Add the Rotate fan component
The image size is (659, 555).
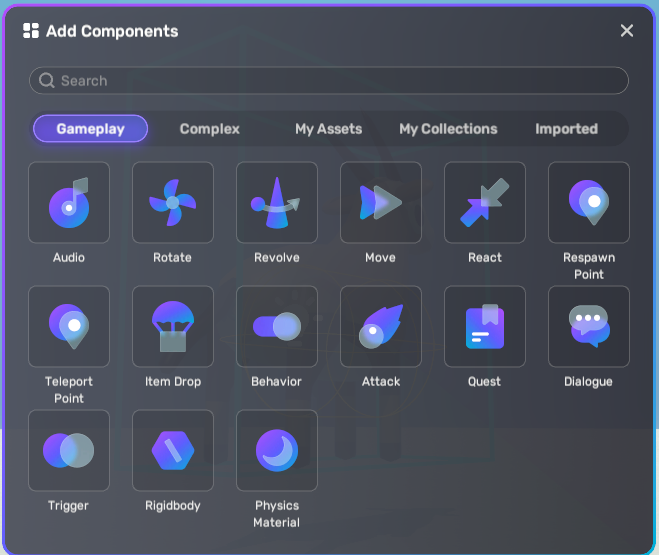(173, 203)
